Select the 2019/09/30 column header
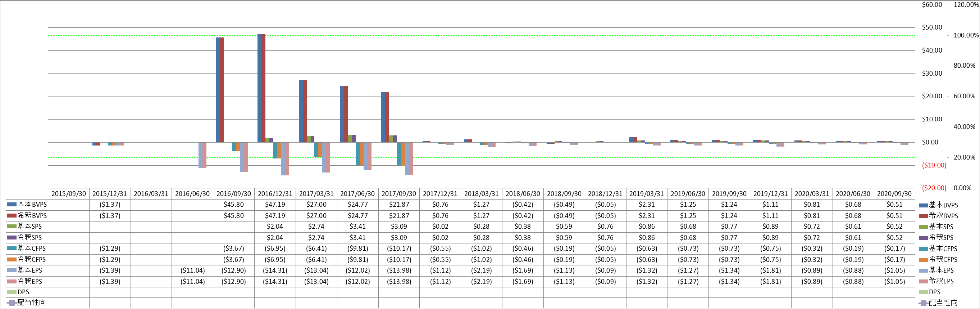This screenshot has height=309, width=980. (729, 193)
